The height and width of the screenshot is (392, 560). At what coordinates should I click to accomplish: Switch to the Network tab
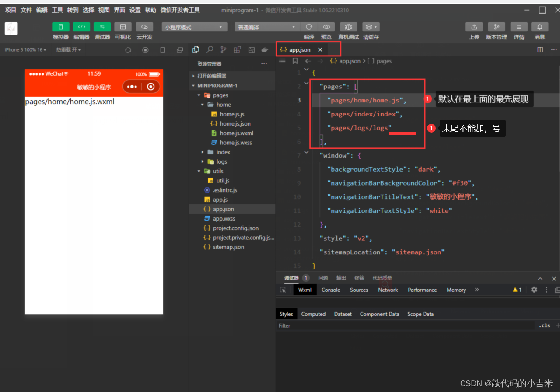pyautogui.click(x=388, y=290)
